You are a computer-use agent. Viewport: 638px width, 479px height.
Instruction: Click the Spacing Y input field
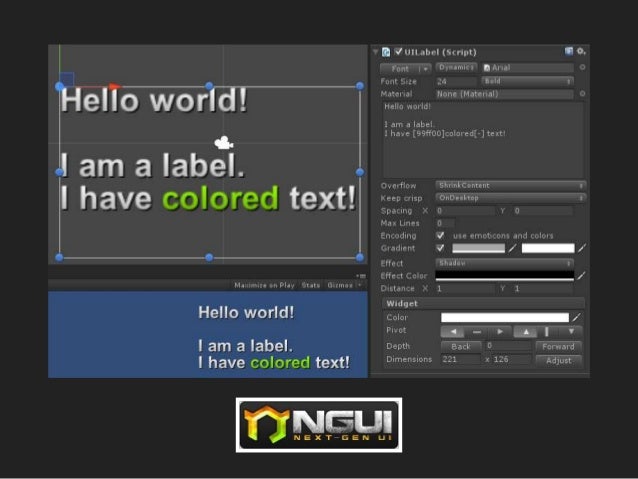(x=542, y=211)
